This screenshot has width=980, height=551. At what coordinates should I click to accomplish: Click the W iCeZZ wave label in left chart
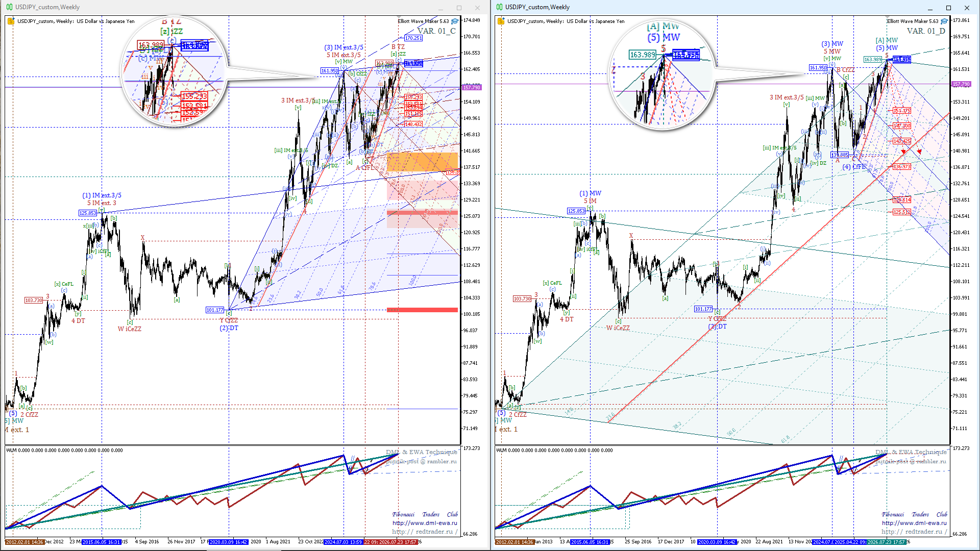pos(130,329)
